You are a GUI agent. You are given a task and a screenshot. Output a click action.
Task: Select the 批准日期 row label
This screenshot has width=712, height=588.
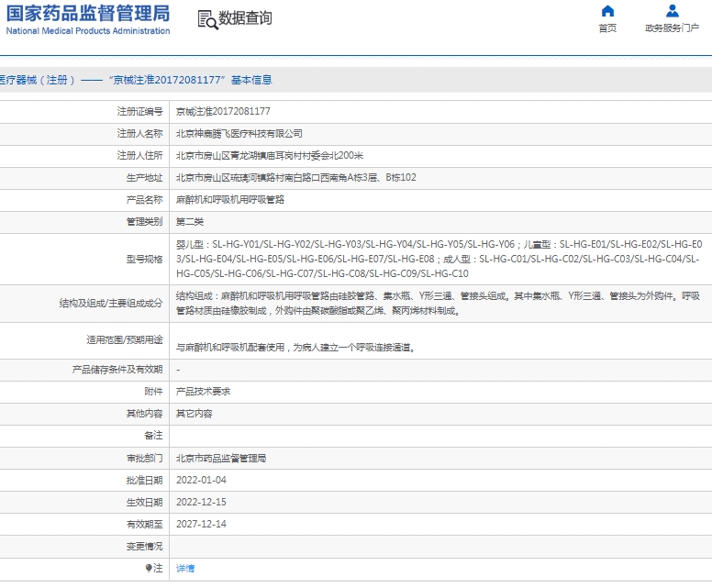(x=144, y=480)
